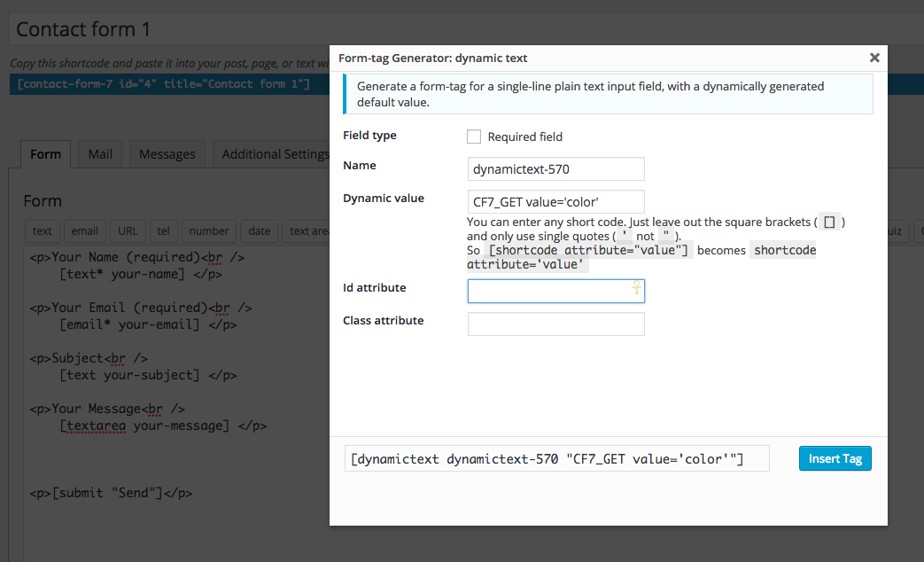Screen dimensions: 924x562
Task: Select the generated dynamictext tag field
Action: click(x=557, y=459)
